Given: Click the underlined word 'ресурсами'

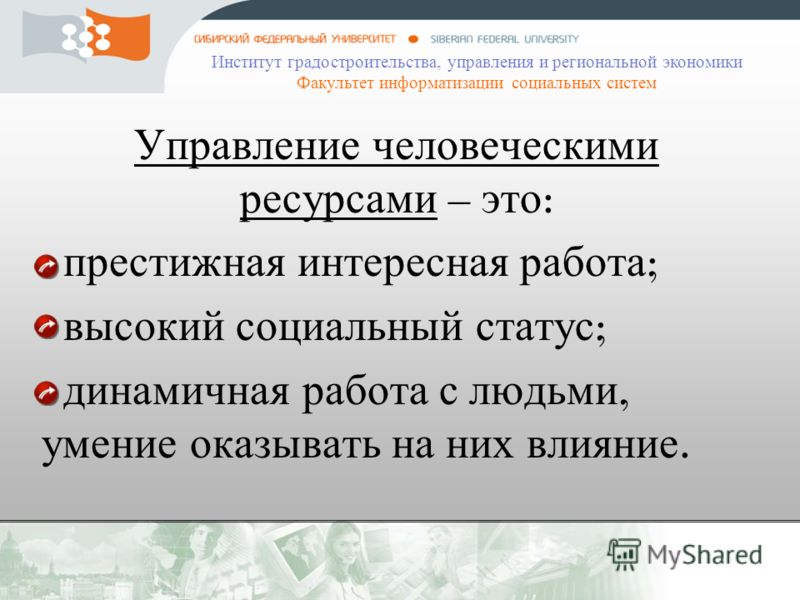Looking at the screenshot, I should 338,202.
